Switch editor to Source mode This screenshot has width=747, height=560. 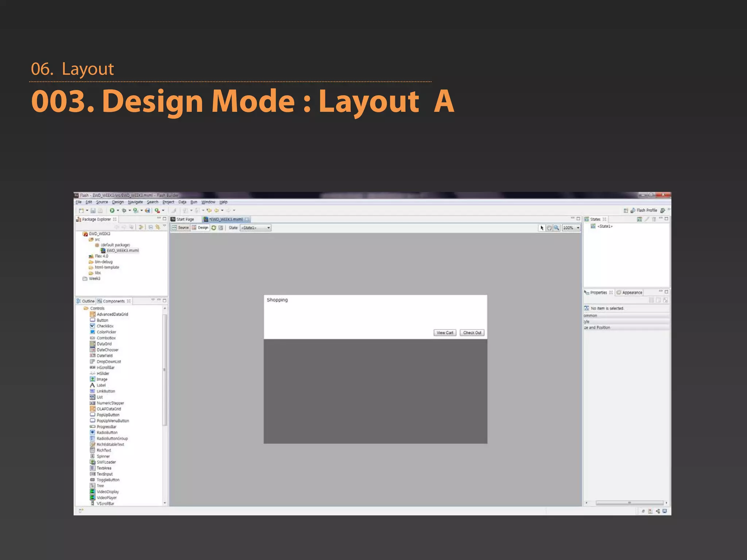click(x=180, y=227)
